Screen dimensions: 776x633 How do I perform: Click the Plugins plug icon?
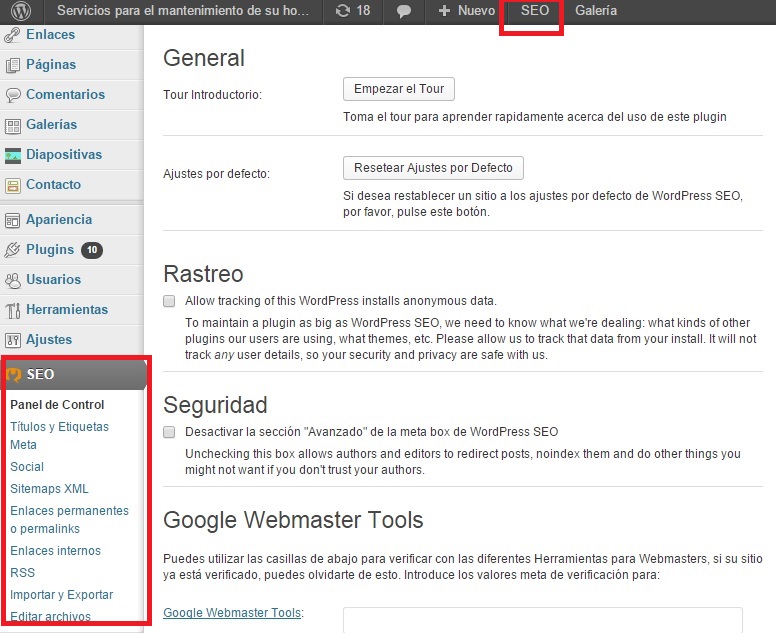click(13, 250)
